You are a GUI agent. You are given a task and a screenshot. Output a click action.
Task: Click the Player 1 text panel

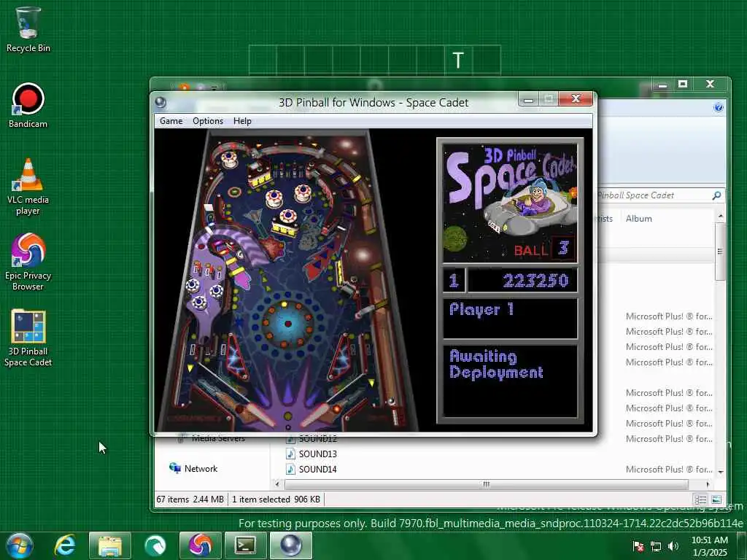(510, 318)
